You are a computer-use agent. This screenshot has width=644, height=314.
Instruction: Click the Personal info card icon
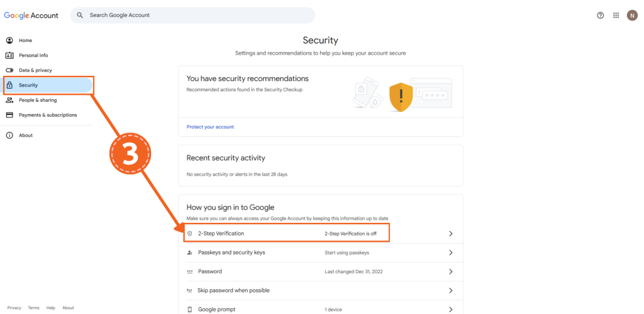[9, 55]
